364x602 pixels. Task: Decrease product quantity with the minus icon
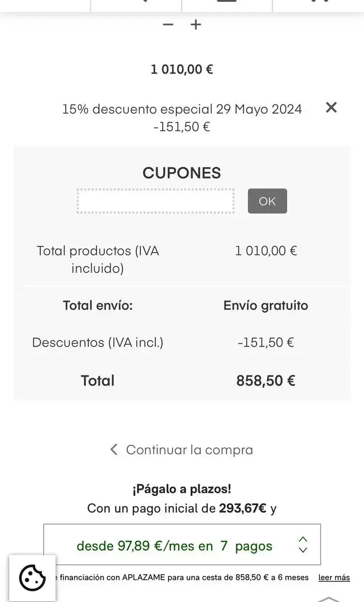168,24
